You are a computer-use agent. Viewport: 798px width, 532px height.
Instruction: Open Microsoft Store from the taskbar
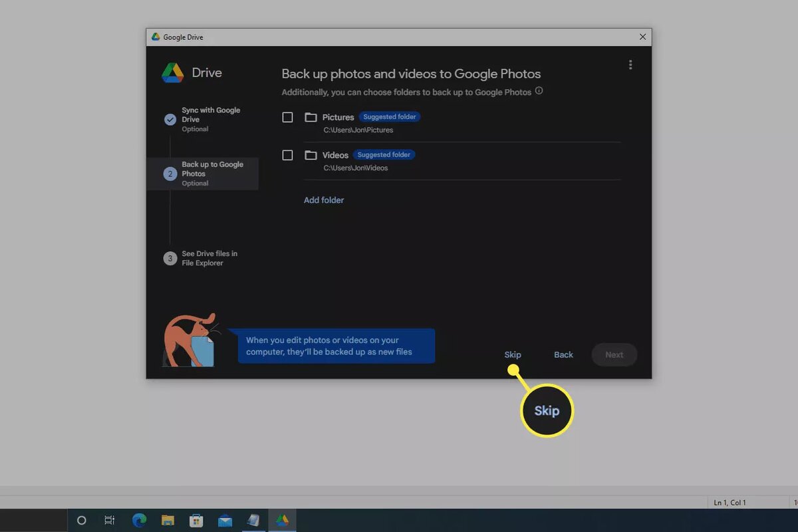point(196,521)
